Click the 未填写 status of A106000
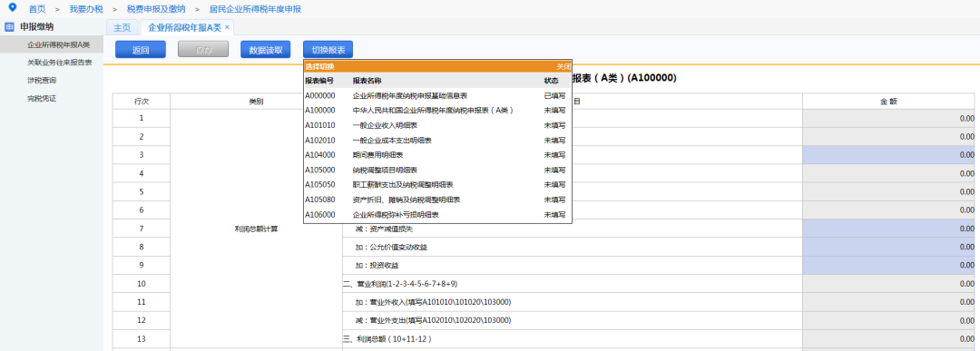Image resolution: width=980 pixels, height=351 pixels. click(554, 216)
